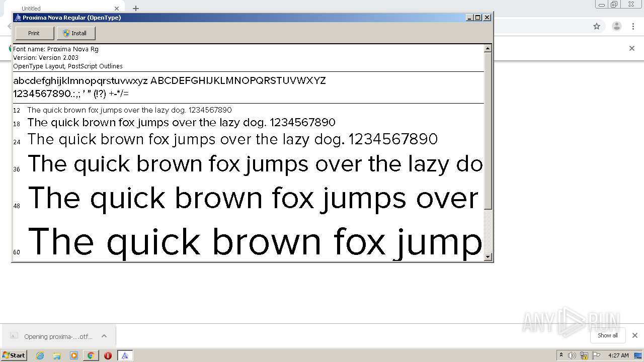Image resolution: width=644 pixels, height=362 pixels.
Task: Close the Untitled Chrome tab
Action: pyautogui.click(x=117, y=8)
